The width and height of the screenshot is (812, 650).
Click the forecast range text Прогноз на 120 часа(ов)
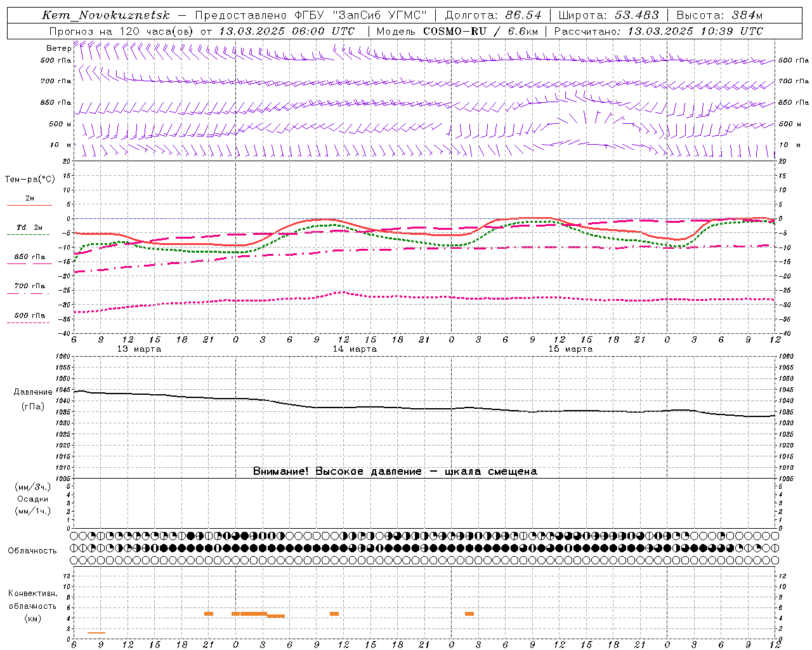(x=122, y=31)
